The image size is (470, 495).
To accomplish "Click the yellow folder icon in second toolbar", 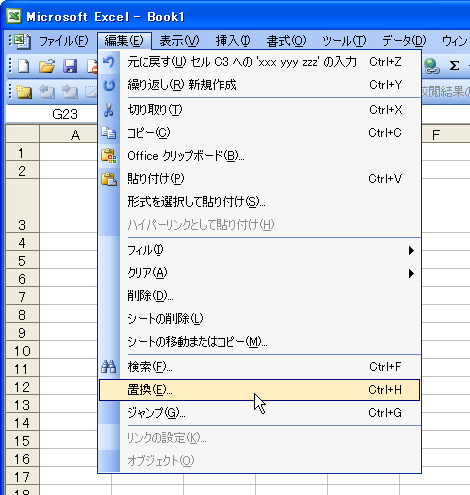I will [23, 92].
